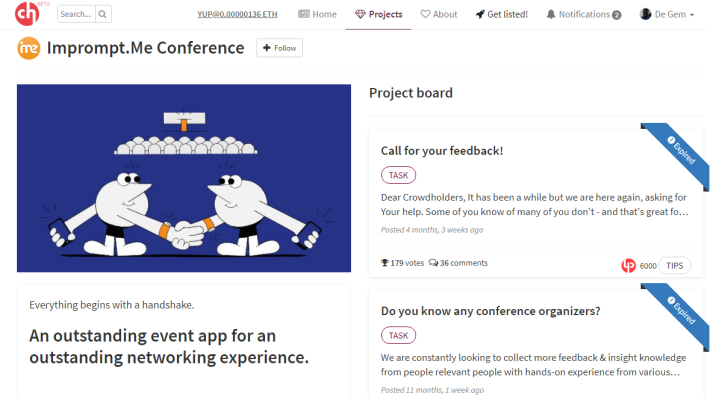This screenshot has height=397, width=710.
Task: Open the De Gem account dropdown
Action: click(667, 14)
